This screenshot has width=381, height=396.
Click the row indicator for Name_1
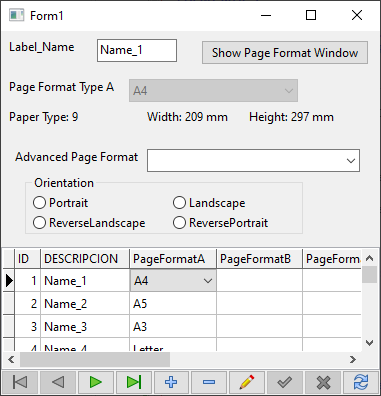9,281
